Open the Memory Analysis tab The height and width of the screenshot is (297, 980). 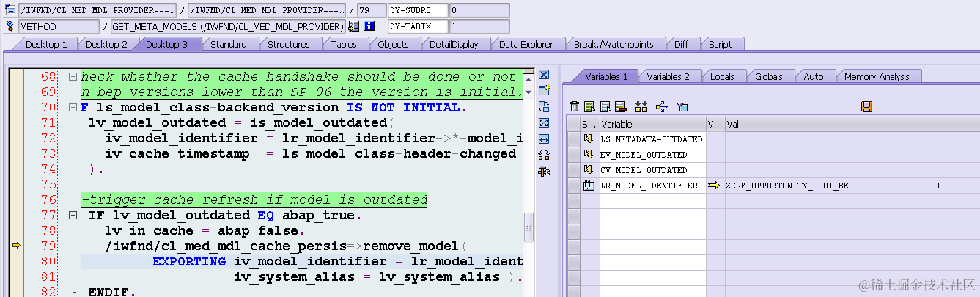(x=877, y=76)
